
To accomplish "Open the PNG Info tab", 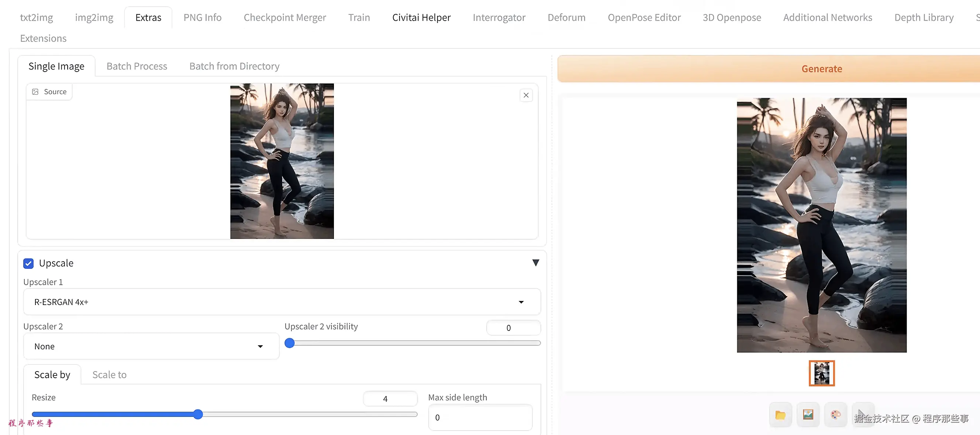I will tap(203, 17).
